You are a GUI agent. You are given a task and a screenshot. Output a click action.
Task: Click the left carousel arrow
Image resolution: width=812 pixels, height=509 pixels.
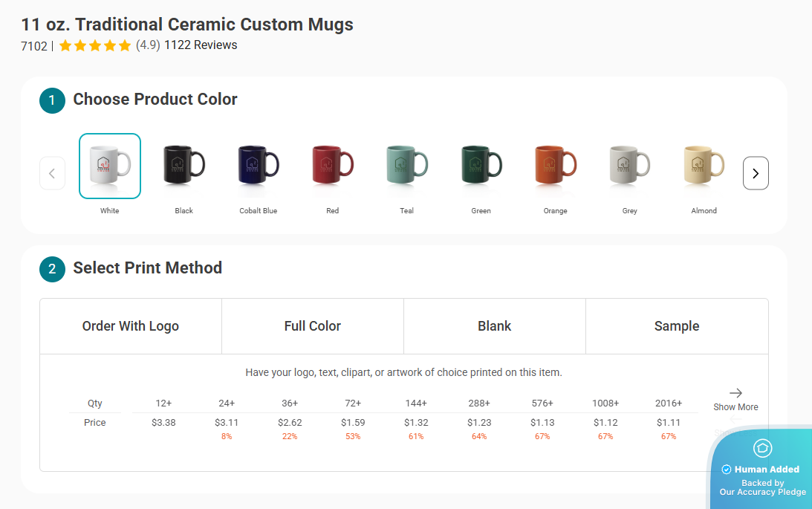tap(52, 172)
